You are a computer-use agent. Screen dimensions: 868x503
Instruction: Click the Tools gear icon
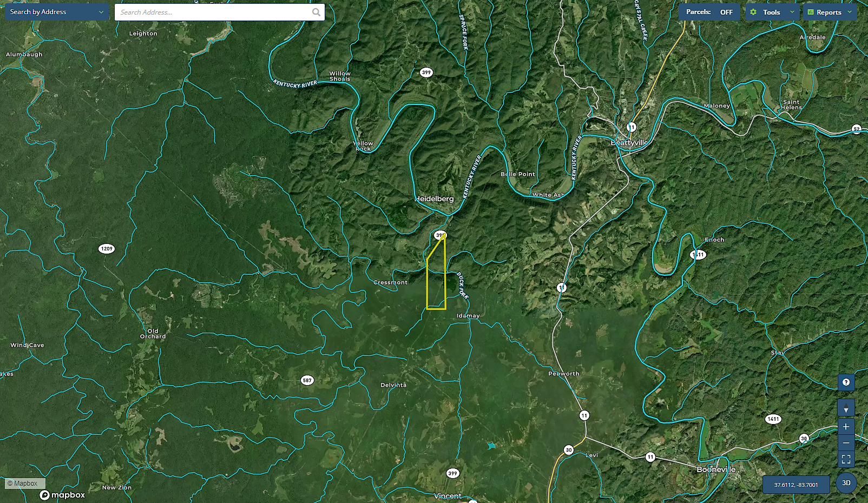753,12
